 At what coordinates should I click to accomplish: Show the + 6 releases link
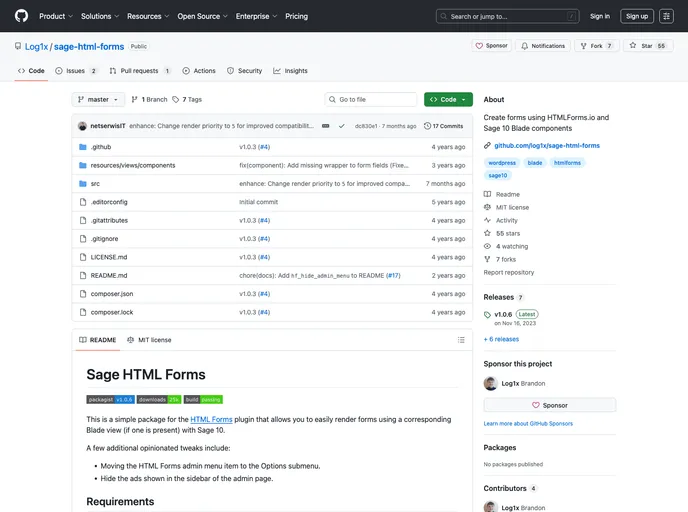pos(501,339)
